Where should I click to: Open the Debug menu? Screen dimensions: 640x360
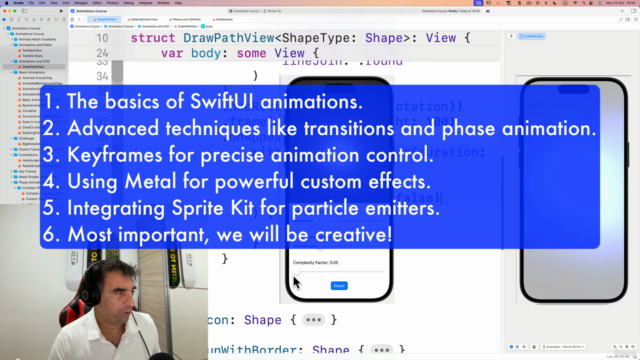(x=129, y=3)
